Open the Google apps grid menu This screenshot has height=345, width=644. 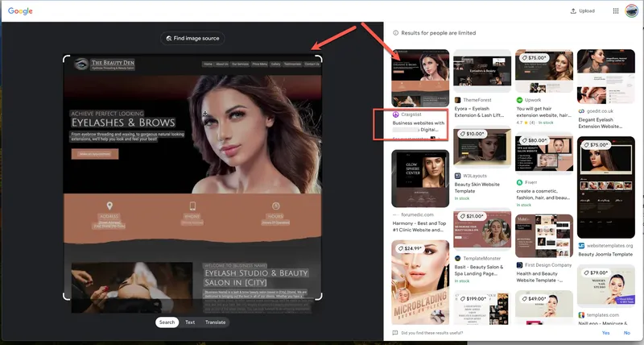tap(616, 11)
